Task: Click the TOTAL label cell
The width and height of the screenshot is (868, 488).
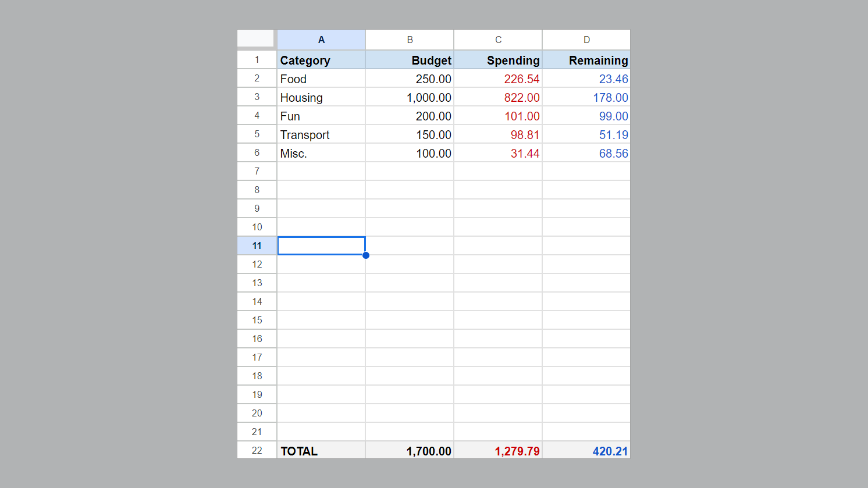Action: (321, 450)
